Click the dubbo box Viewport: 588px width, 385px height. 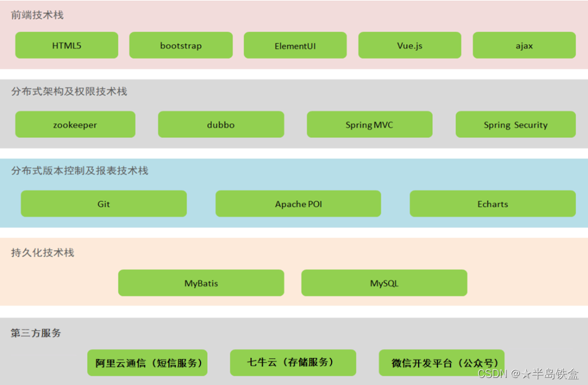(x=221, y=124)
